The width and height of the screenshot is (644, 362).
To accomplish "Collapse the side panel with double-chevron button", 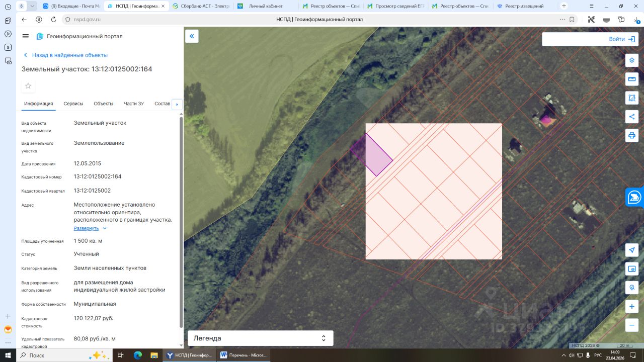I will coord(192,36).
